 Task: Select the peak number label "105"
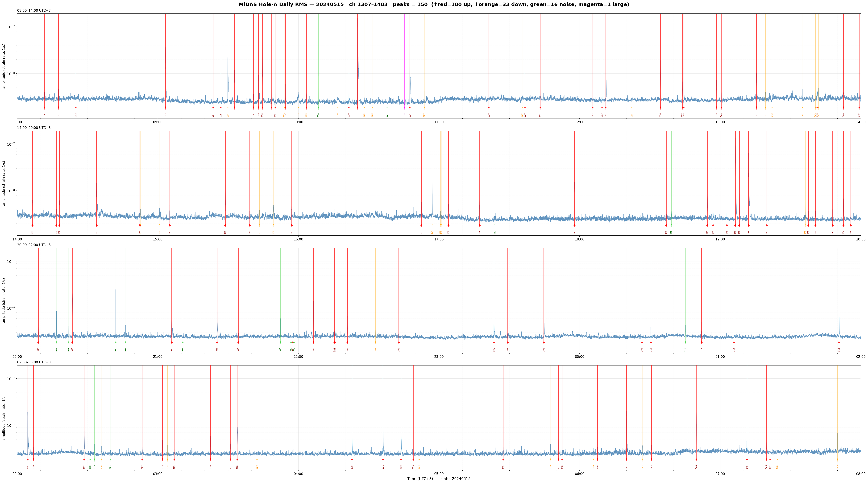(399, 349)
